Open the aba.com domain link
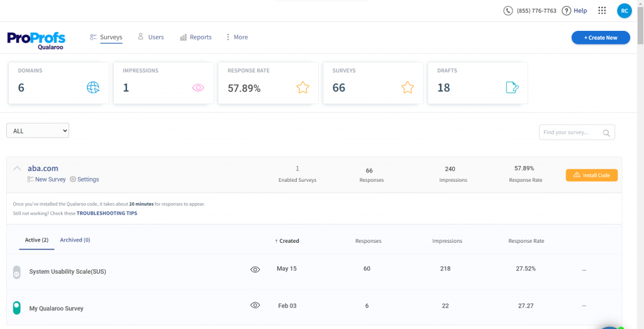The height and width of the screenshot is (329, 644). pyautogui.click(x=43, y=168)
